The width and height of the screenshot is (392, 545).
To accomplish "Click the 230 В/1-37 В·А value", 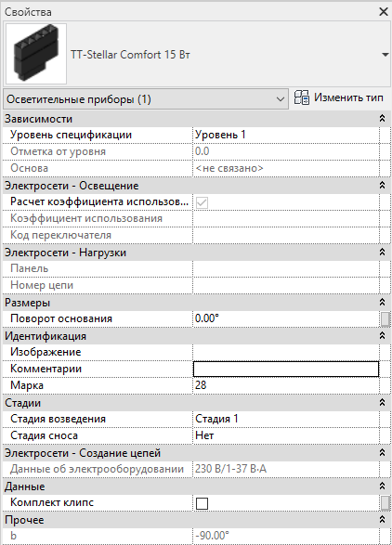I will coord(230,469).
